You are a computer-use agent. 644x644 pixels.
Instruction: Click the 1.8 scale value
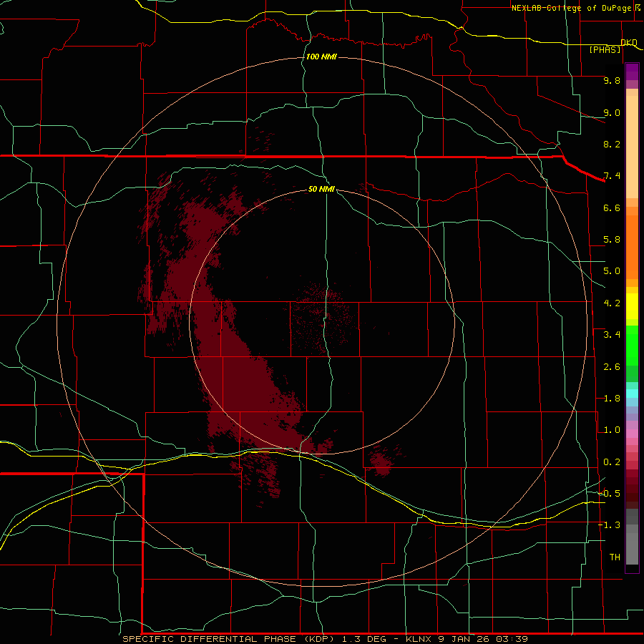(612, 399)
